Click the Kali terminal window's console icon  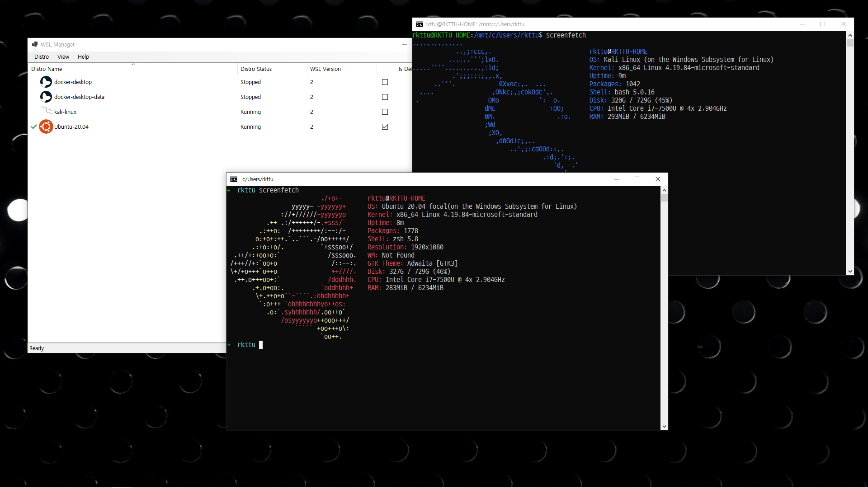point(419,24)
